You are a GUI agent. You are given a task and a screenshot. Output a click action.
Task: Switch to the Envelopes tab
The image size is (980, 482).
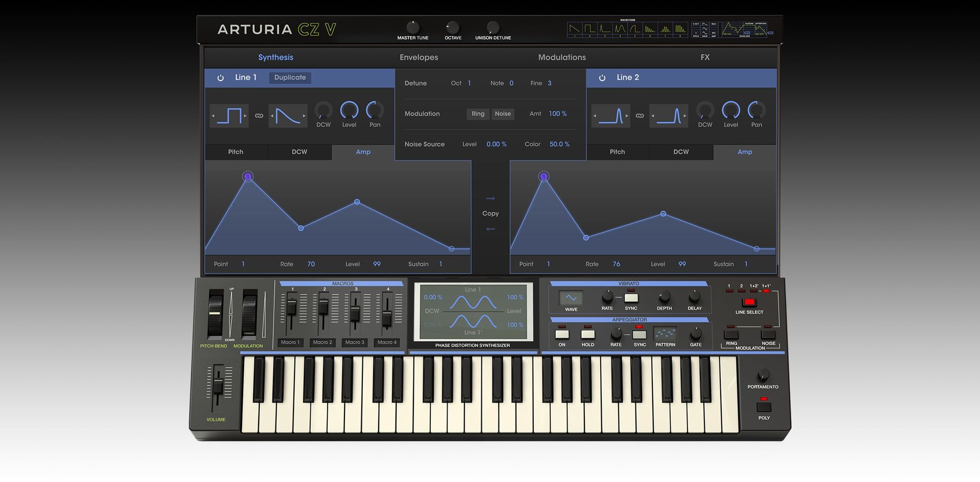click(x=419, y=57)
